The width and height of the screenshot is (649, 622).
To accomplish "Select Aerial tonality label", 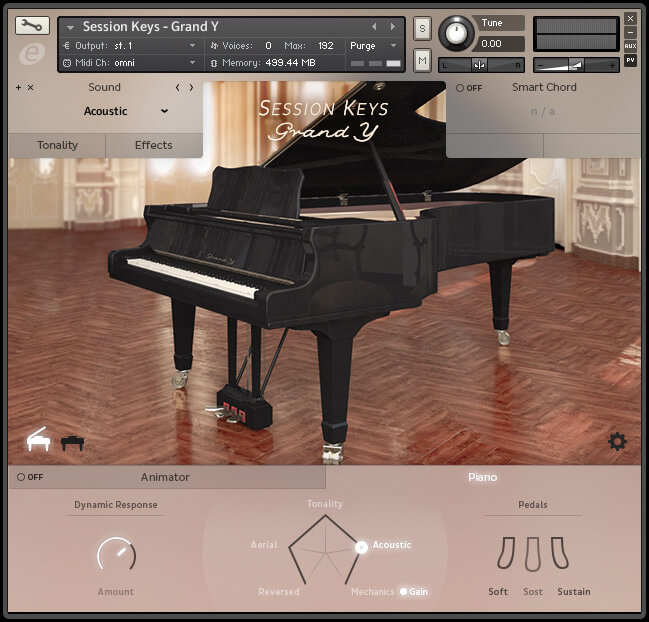I will 264,545.
